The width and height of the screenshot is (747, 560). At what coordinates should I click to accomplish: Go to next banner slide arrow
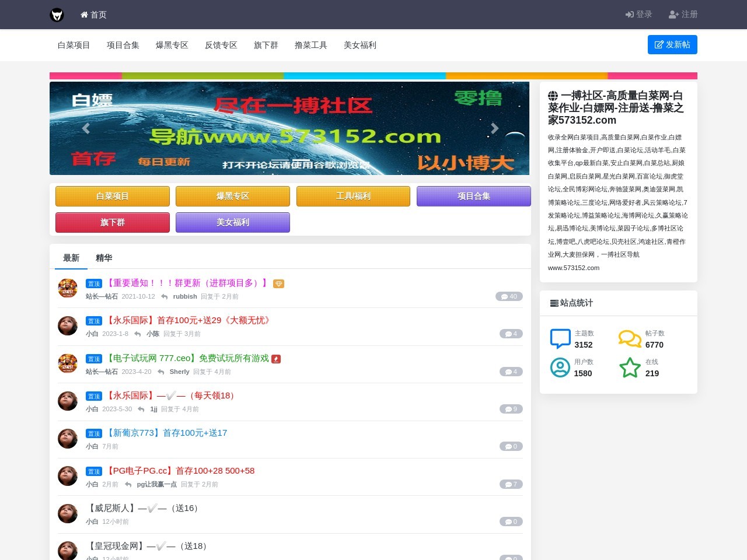click(x=494, y=128)
